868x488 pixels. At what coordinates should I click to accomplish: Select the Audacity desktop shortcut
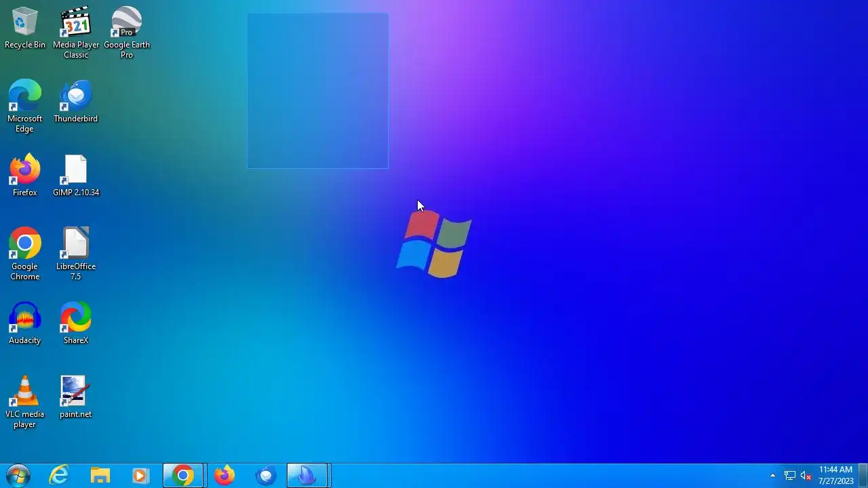[x=25, y=323]
